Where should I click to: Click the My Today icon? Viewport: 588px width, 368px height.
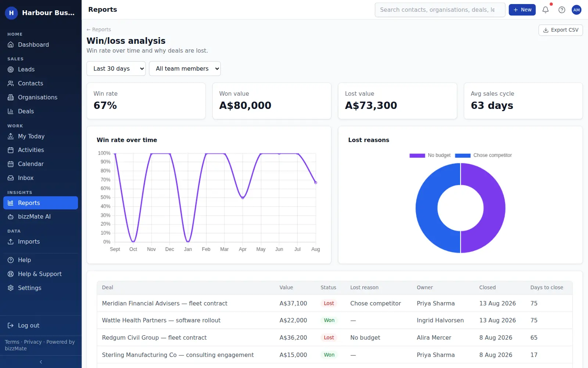pos(11,136)
